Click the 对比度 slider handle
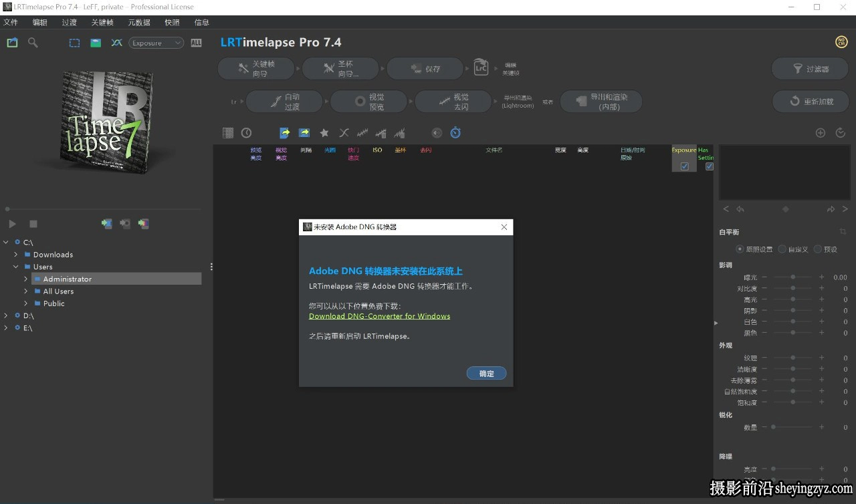Viewport: 856px width, 504px height. click(x=793, y=288)
